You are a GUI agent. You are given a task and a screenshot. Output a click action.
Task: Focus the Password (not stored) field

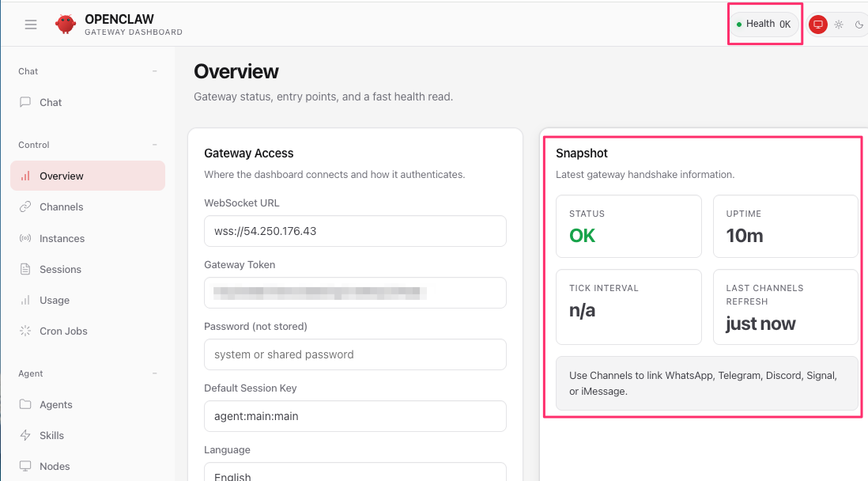355,354
